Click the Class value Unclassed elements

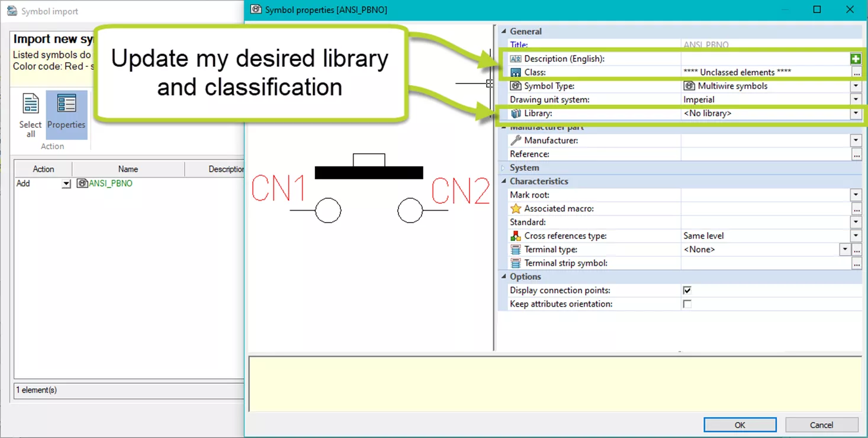(x=737, y=72)
